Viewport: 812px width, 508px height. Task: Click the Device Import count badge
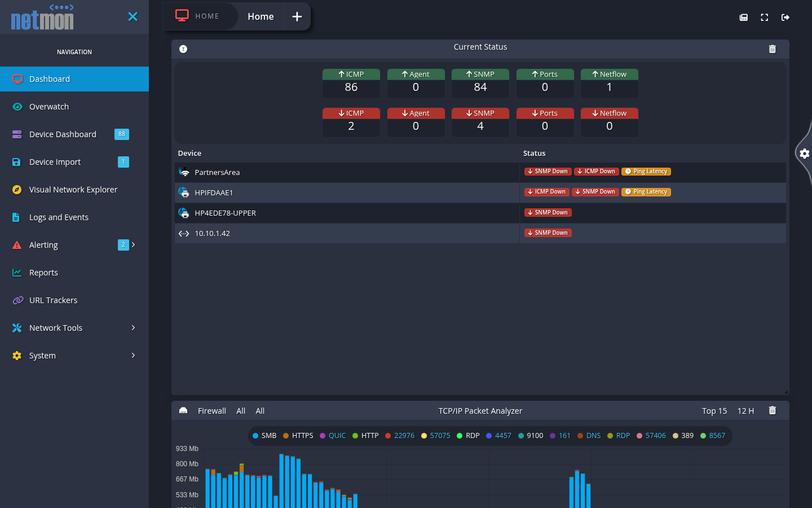[123, 162]
